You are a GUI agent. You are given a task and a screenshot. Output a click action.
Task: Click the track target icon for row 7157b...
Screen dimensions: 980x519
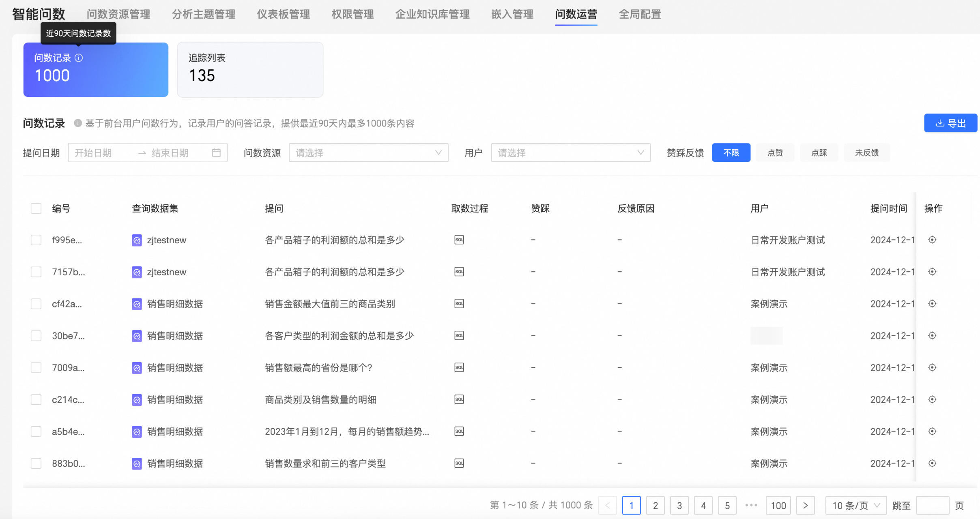tap(932, 272)
